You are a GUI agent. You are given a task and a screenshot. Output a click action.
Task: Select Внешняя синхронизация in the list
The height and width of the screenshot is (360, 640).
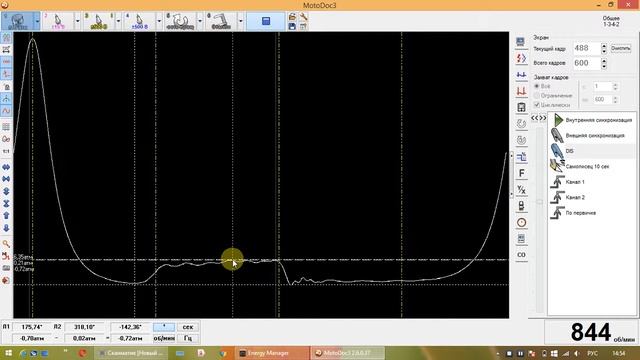(592, 136)
